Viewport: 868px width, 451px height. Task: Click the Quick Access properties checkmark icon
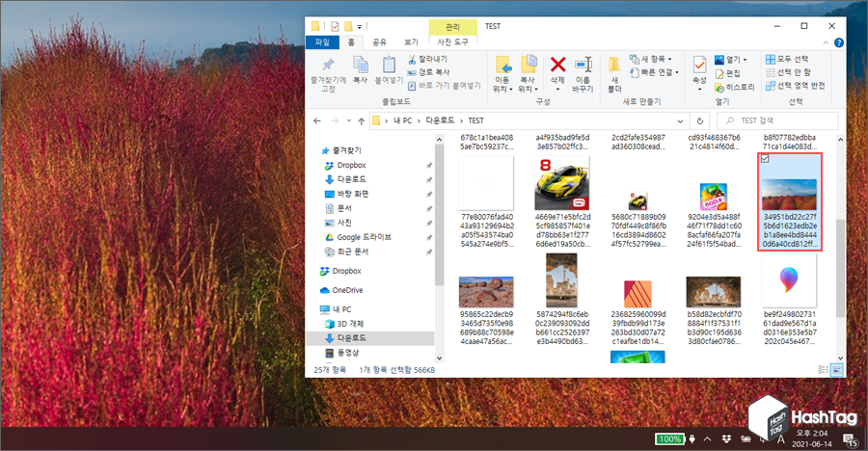[335, 26]
